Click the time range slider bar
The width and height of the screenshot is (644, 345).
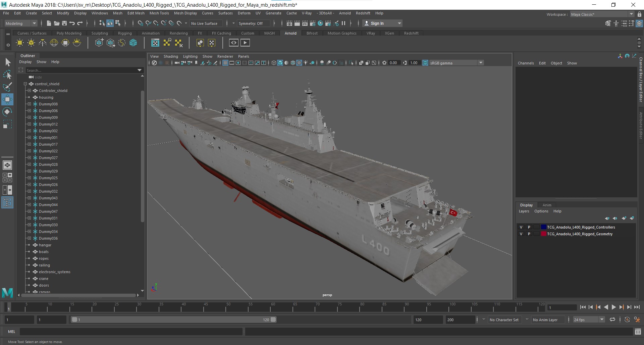[x=174, y=320]
